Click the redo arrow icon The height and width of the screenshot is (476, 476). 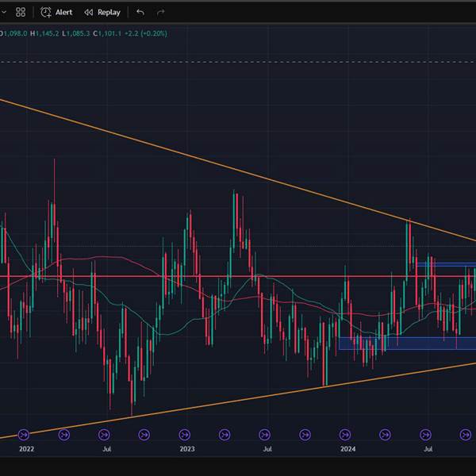pyautogui.click(x=160, y=12)
